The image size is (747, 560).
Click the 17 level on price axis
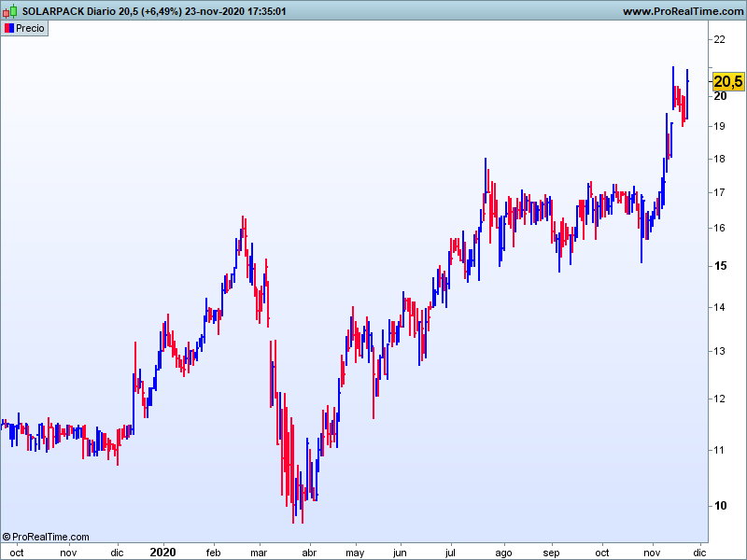[x=720, y=193]
